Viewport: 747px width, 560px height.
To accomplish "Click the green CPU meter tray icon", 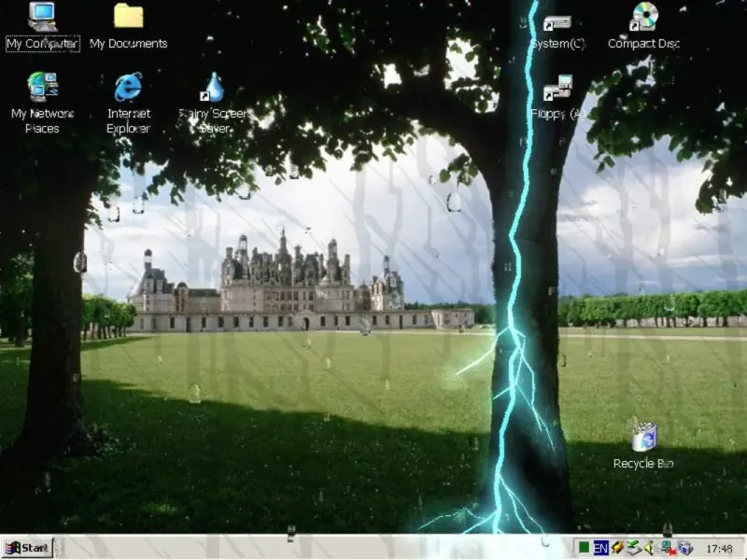I will pos(584,548).
